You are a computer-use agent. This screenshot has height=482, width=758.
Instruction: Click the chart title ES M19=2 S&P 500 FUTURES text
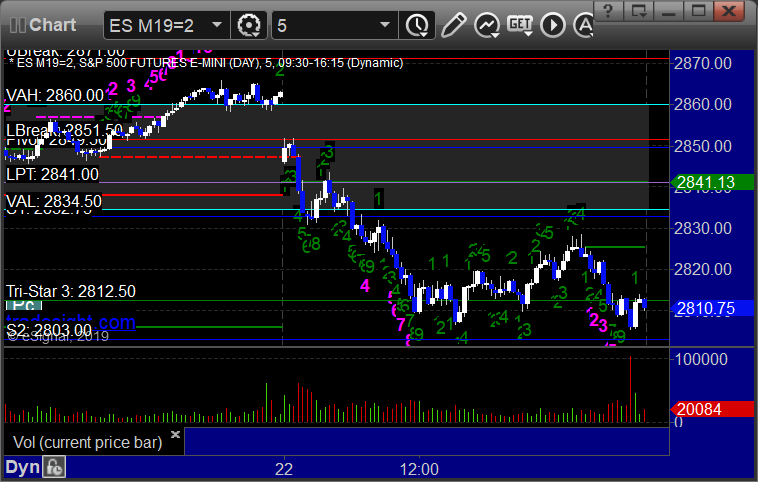(205, 63)
